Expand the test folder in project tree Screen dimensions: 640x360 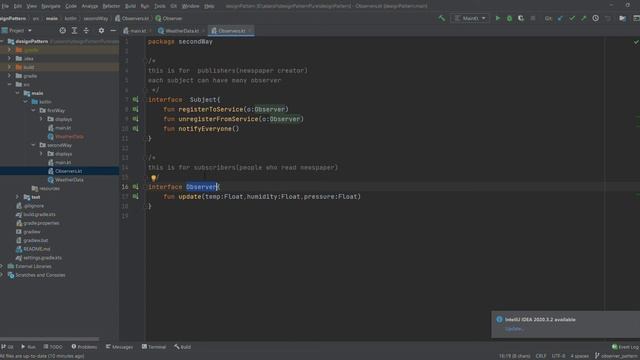coord(18,197)
